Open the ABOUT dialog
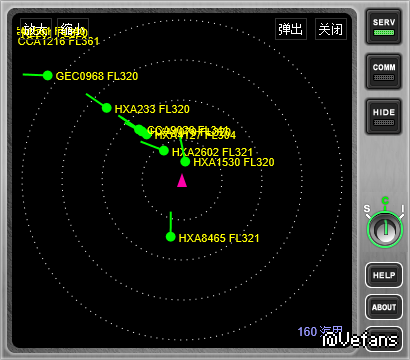The height and width of the screenshot is (360, 410). (384, 307)
